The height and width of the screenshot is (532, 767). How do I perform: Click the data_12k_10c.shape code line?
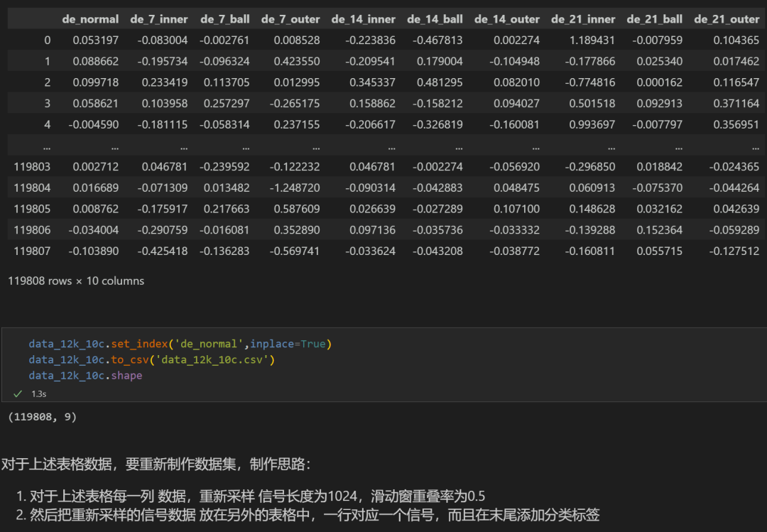tap(85, 375)
